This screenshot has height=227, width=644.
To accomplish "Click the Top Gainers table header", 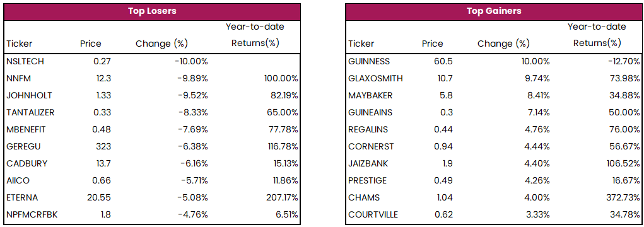I will tap(493, 11).
